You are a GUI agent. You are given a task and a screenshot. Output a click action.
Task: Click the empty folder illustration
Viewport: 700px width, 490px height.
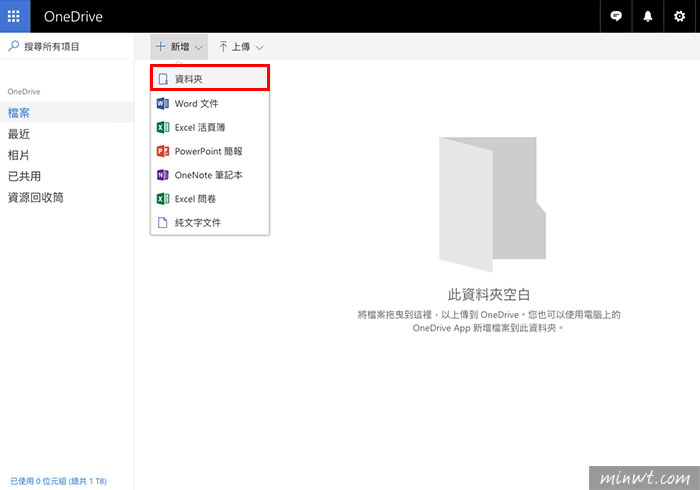492,204
